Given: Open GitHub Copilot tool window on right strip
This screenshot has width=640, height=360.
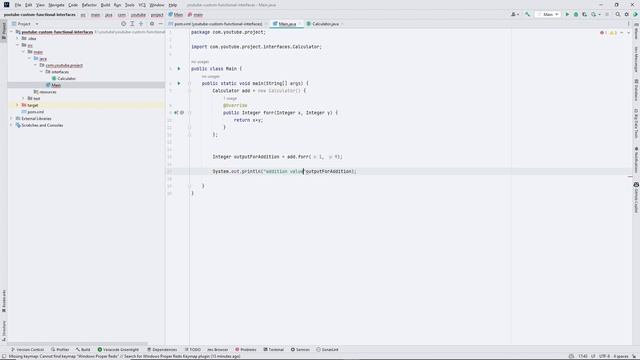Looking at the screenshot, I should tap(636, 198).
